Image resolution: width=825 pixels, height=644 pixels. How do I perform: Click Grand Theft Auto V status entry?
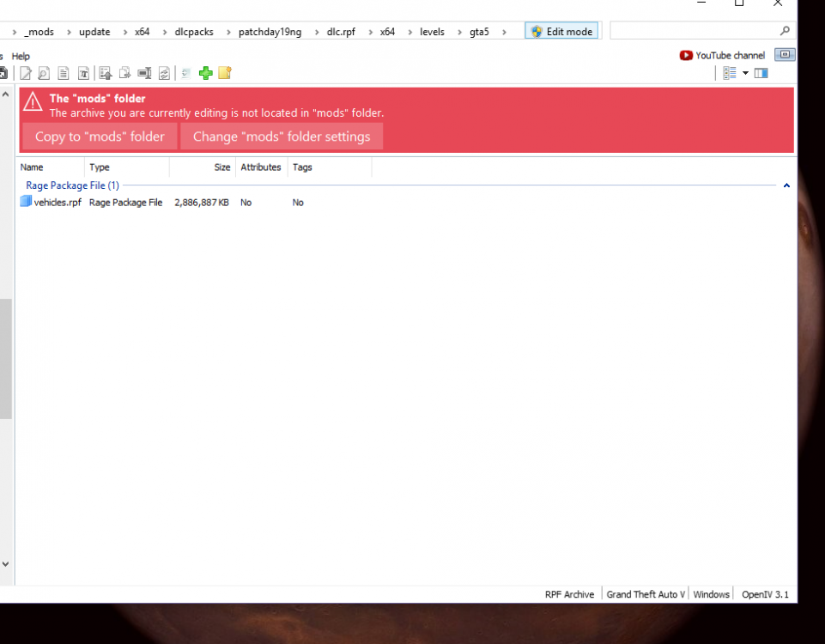click(x=646, y=594)
